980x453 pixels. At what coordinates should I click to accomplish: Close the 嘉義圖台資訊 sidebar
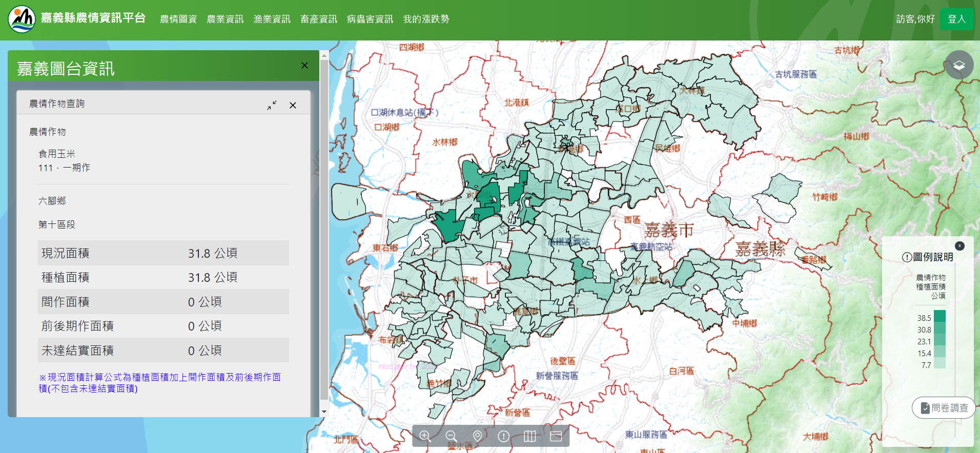pyautogui.click(x=304, y=66)
